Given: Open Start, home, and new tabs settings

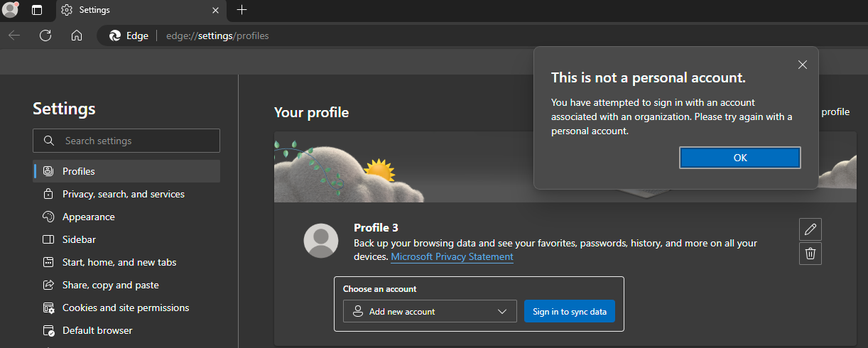Looking at the screenshot, I should pos(126,262).
